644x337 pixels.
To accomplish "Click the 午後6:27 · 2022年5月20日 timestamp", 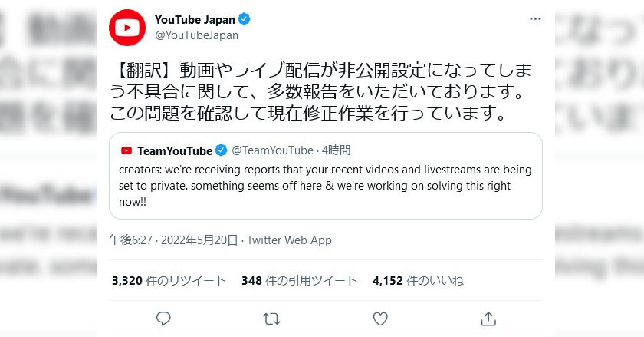I will coord(174,240).
